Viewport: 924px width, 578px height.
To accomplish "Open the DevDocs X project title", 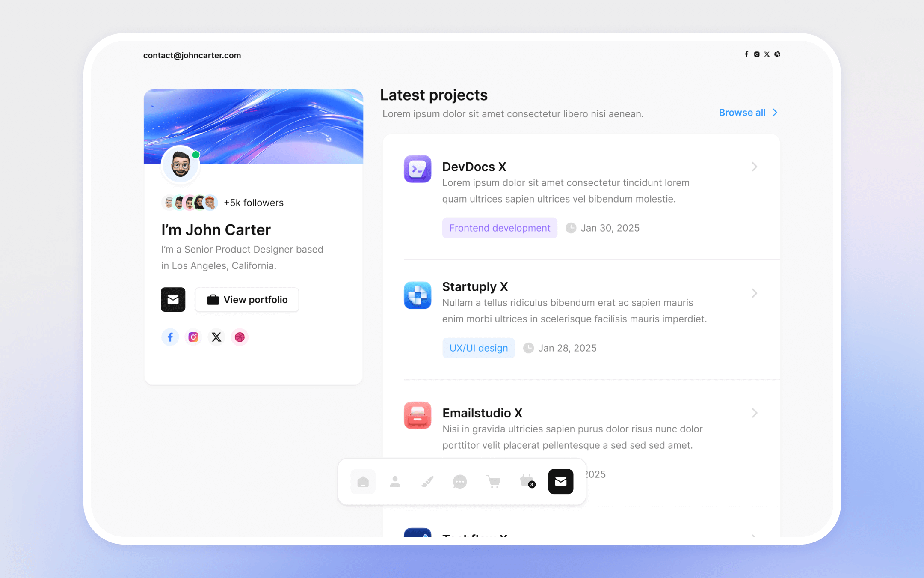I will tap(474, 167).
